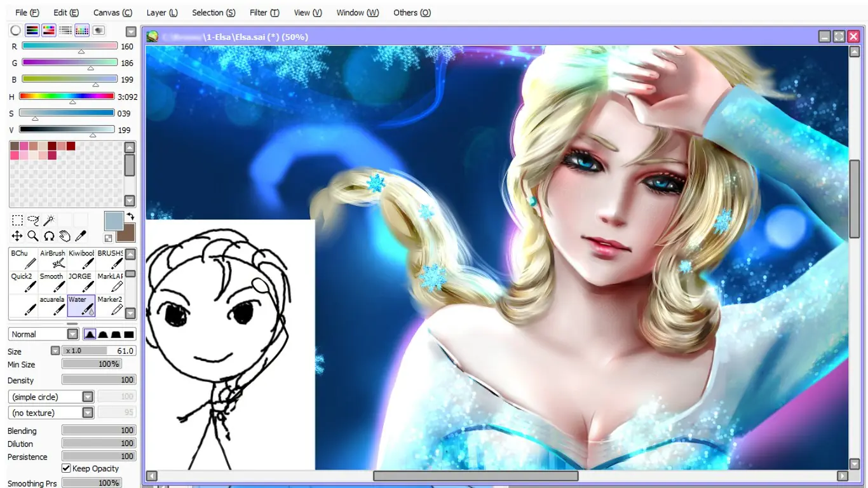Click the Persistence slider
The image size is (868, 488).
click(98, 456)
